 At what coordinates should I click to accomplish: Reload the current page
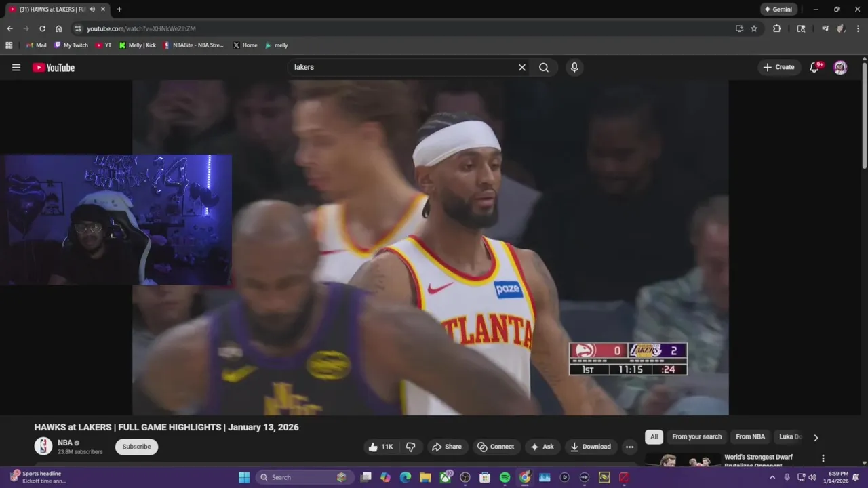(x=42, y=28)
